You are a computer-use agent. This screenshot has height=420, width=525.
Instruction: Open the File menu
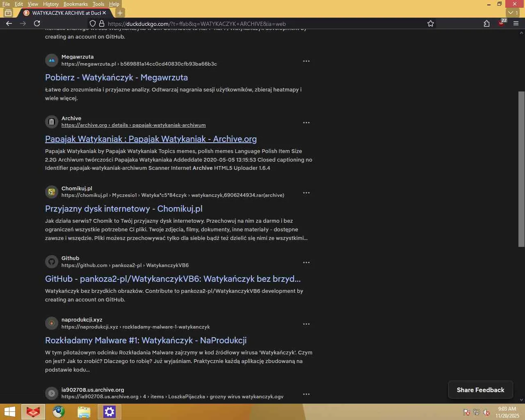(x=6, y=4)
